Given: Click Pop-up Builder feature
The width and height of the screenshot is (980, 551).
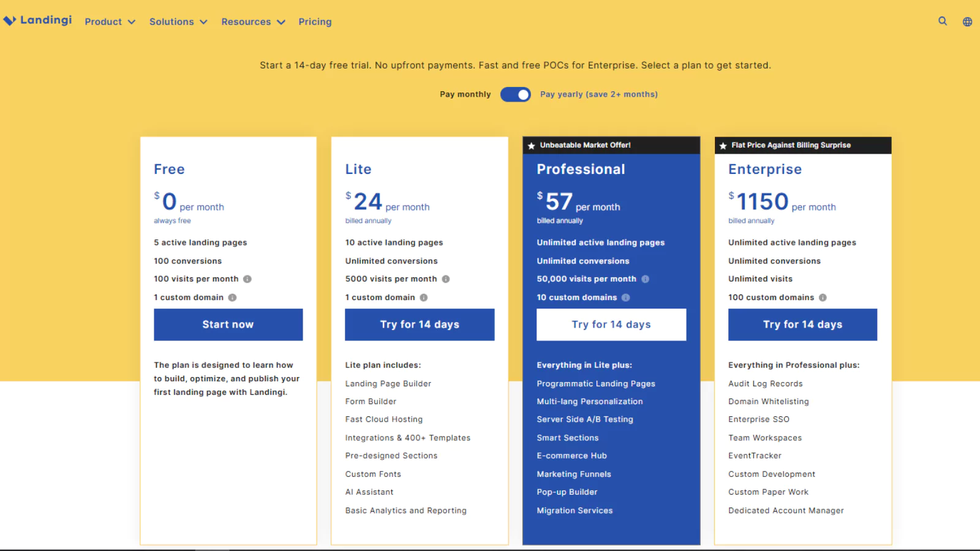Looking at the screenshot, I should click(567, 492).
